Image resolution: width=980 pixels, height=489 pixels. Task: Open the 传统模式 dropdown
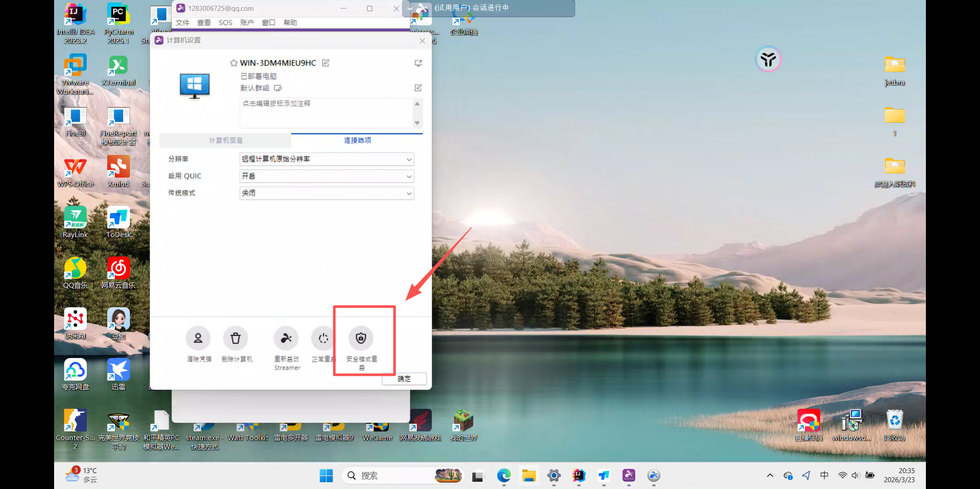tap(326, 193)
